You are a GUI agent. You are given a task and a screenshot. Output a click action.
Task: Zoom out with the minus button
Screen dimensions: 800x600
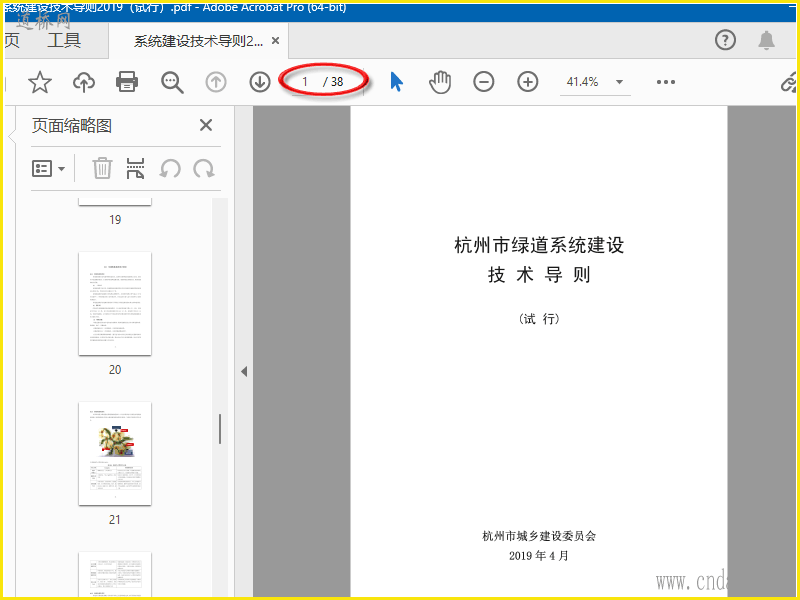point(484,82)
